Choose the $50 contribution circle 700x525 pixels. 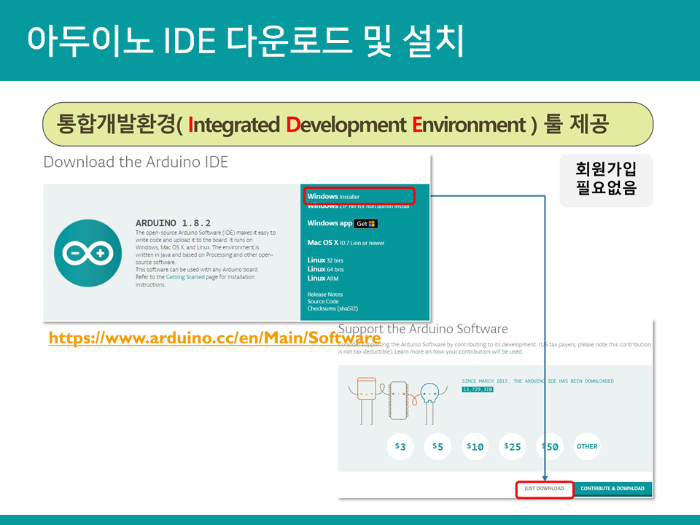click(550, 446)
